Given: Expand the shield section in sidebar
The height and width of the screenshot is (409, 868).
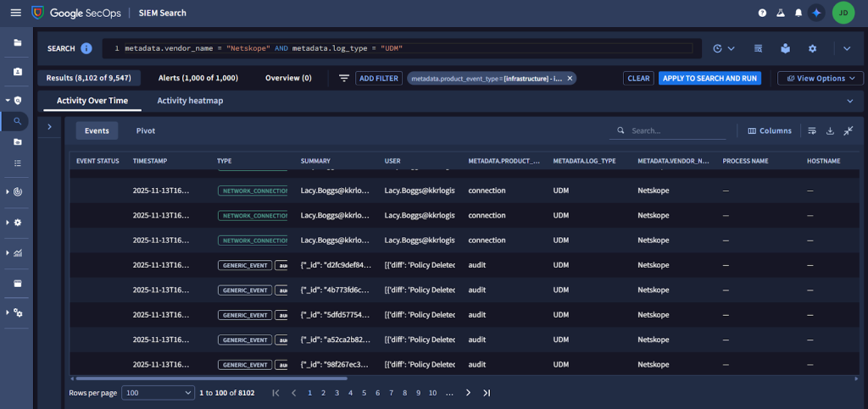Looking at the screenshot, I should [x=8, y=101].
